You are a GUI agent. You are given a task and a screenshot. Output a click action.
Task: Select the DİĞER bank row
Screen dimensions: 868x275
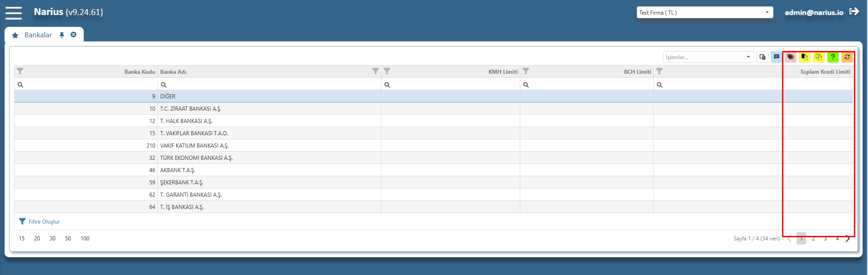click(433, 97)
